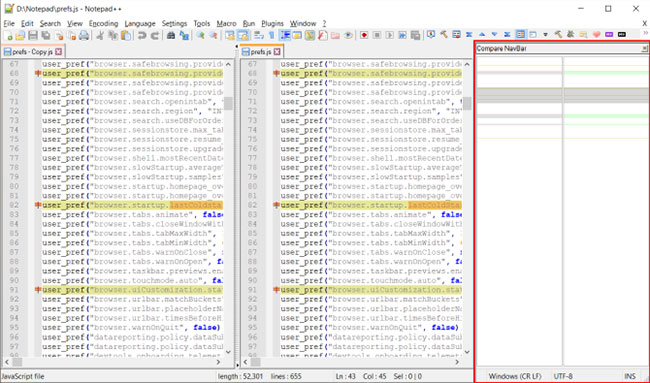The image size is (650, 383).
Task: Open the File menu
Action: pos(9,24)
